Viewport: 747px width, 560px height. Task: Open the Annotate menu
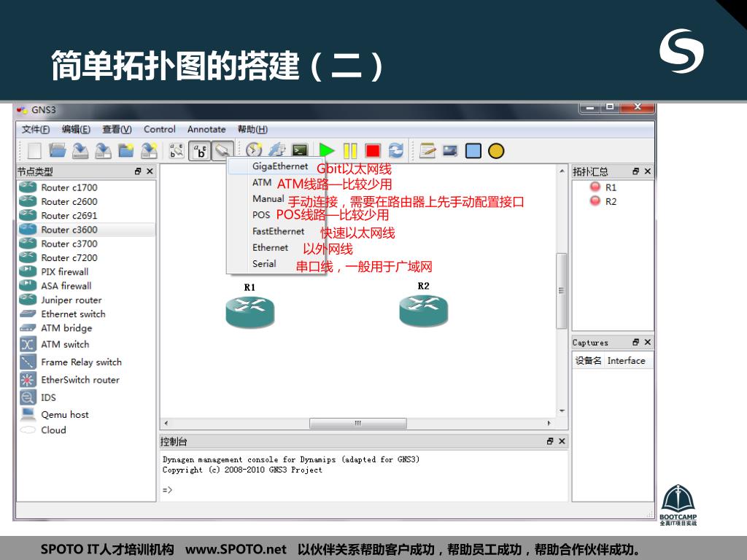(x=206, y=129)
